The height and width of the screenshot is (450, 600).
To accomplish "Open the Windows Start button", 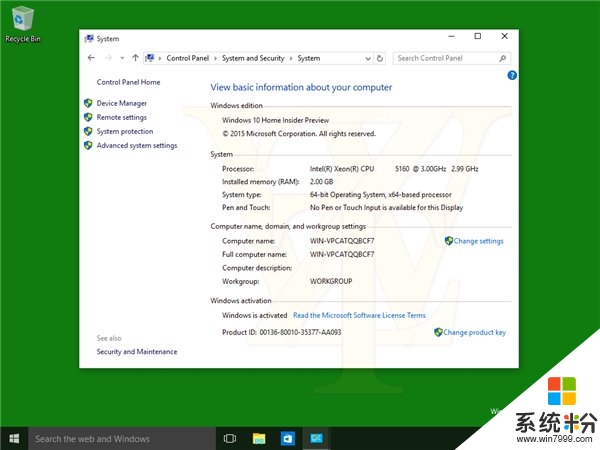I will point(14,439).
